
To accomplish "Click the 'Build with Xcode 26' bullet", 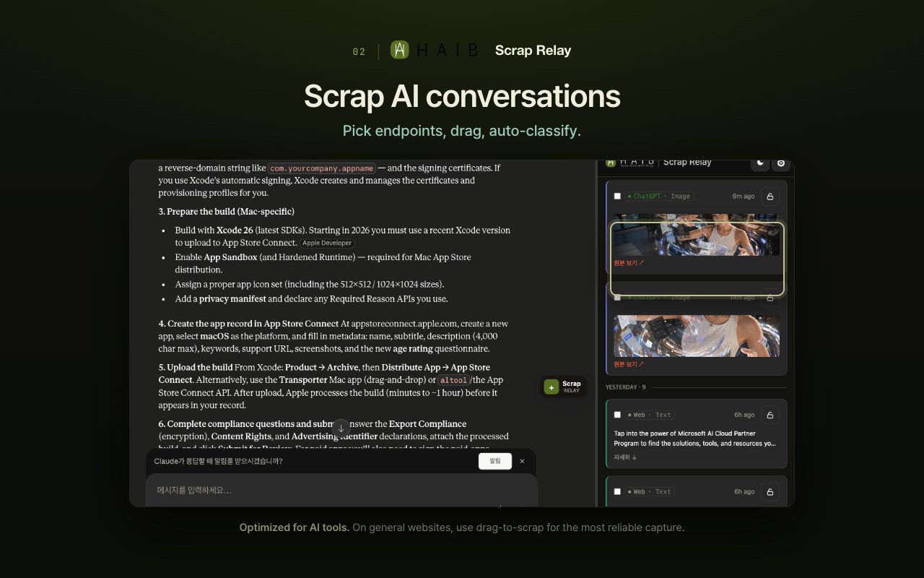I will tap(343, 236).
